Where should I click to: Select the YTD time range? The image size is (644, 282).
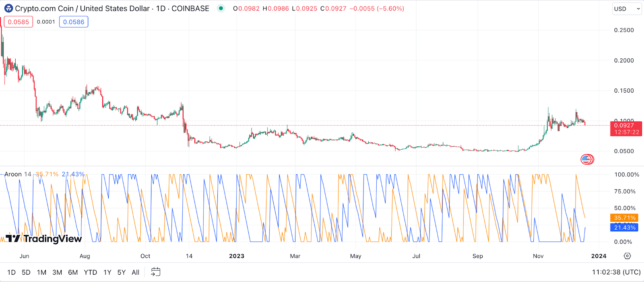click(91, 272)
